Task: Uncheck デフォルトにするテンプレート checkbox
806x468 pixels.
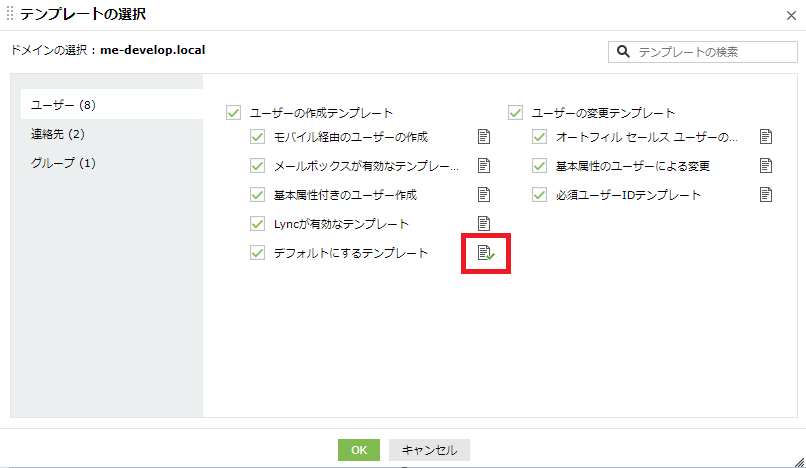Action: point(257,253)
